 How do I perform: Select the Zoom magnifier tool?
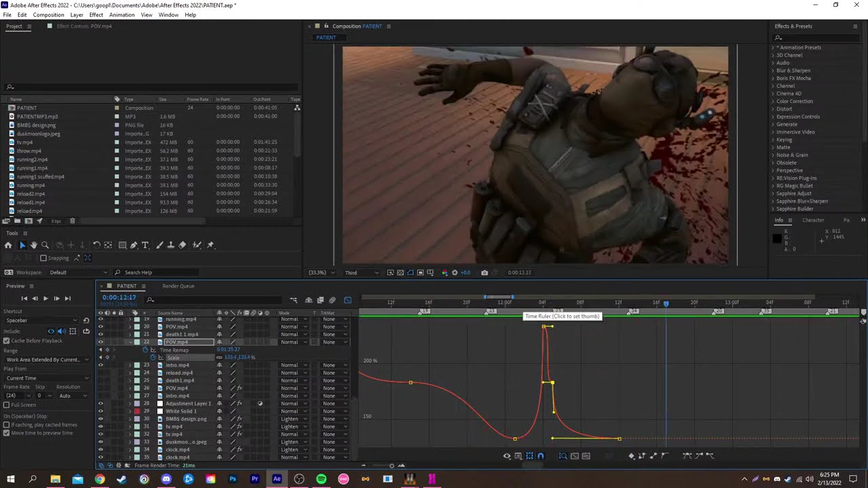point(45,245)
